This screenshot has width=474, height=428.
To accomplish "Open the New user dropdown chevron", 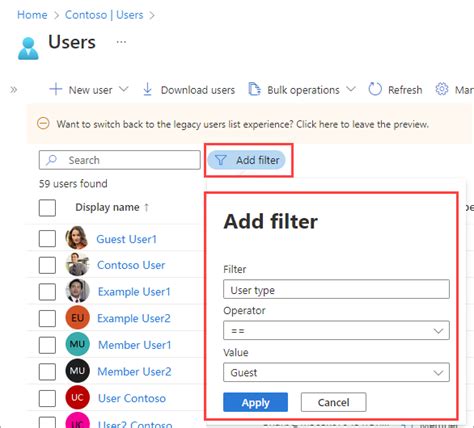I will coord(124,89).
